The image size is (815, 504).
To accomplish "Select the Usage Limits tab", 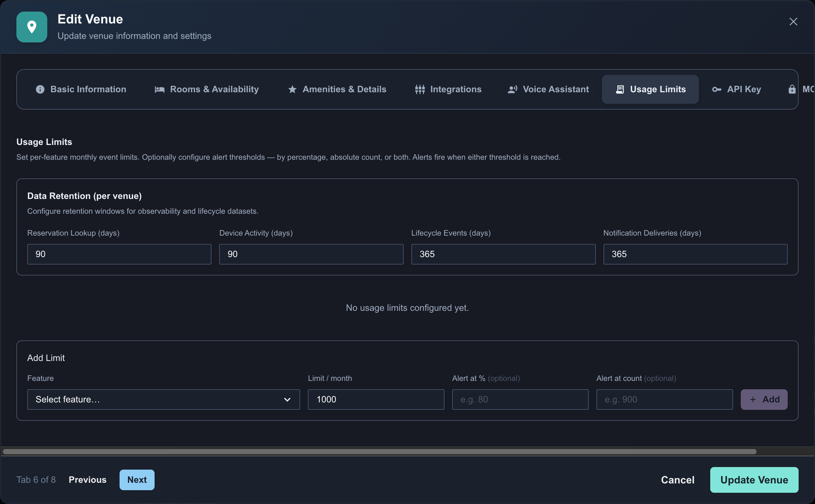I will click(x=650, y=89).
